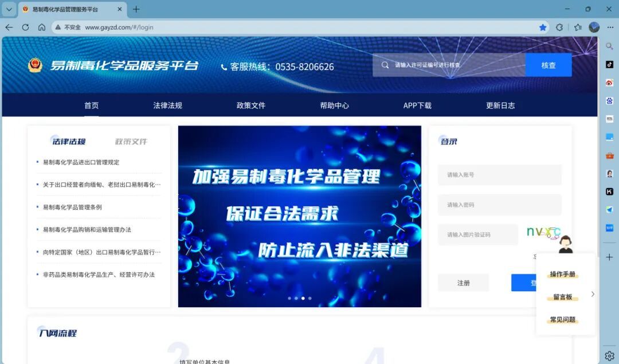Add a sidebar app with plus icon
The image size is (619, 364).
pos(609,257)
